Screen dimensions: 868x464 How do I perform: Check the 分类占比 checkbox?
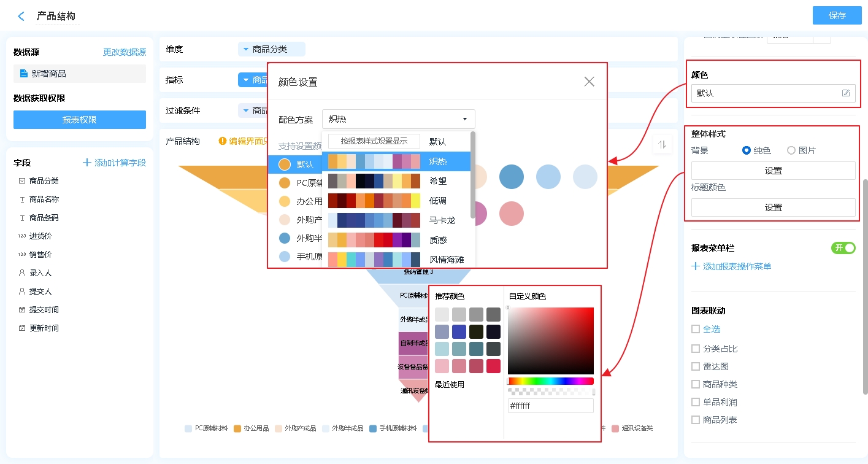[695, 349]
